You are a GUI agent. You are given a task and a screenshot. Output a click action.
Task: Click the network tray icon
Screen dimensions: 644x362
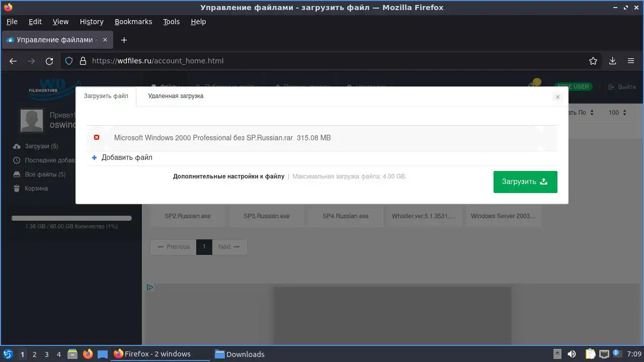coord(604,354)
